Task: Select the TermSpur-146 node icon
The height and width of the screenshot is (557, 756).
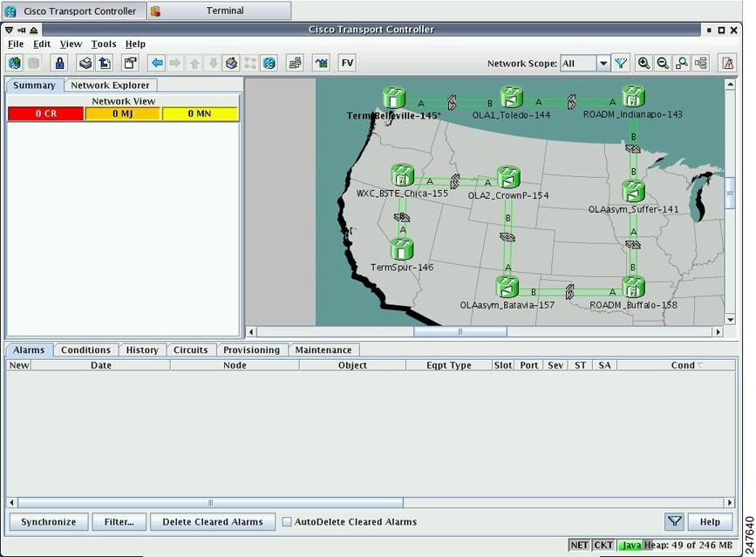Action: pos(402,249)
